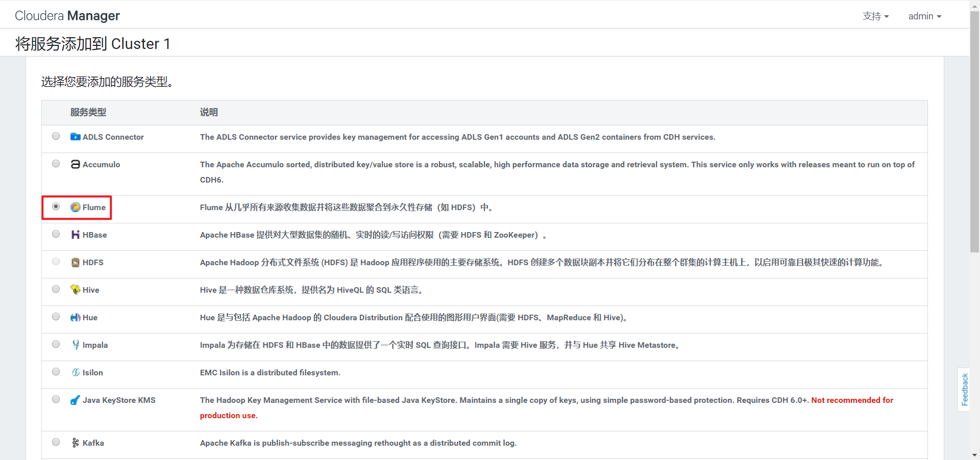The height and width of the screenshot is (460, 980).
Task: Open the admin user dropdown
Action: [x=925, y=16]
